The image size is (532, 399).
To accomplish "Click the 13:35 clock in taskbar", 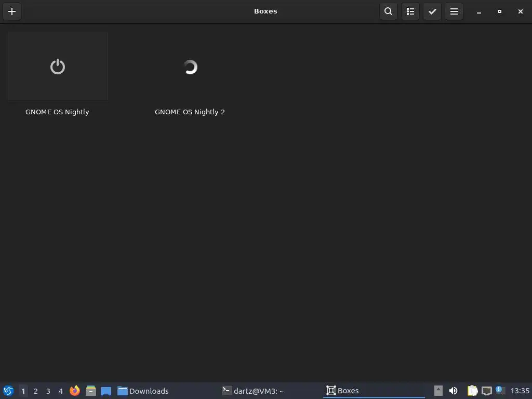I will point(520,391).
